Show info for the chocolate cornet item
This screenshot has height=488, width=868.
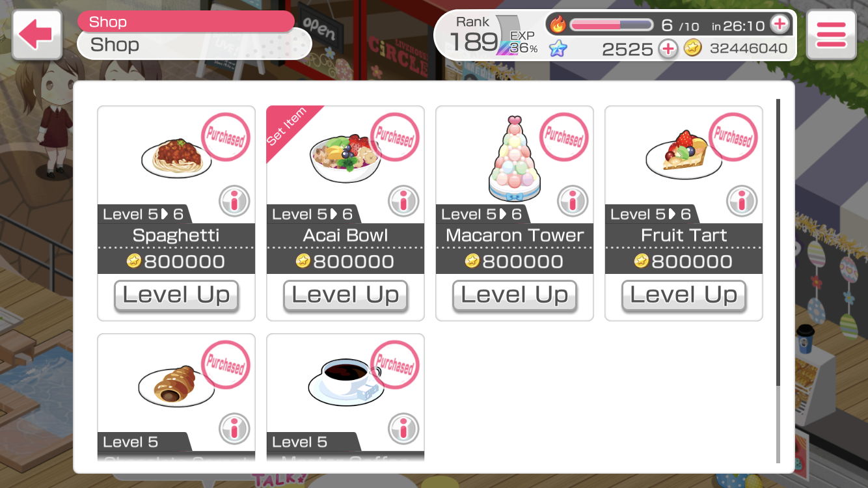pos(235,429)
